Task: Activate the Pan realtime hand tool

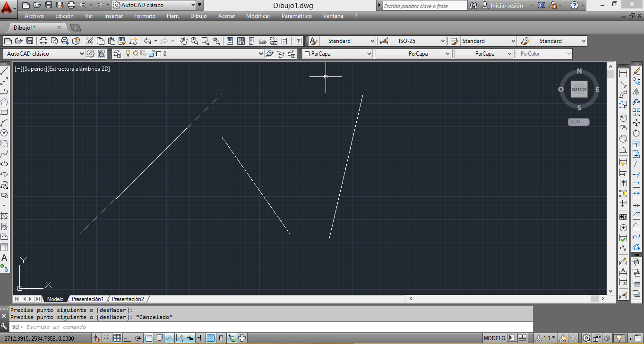Action: coord(183,41)
